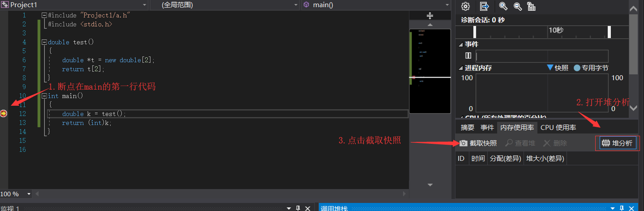This screenshot has height=211, width=644.
Task: Click the 10秒 timeline ruler mark
Action: coord(556,30)
